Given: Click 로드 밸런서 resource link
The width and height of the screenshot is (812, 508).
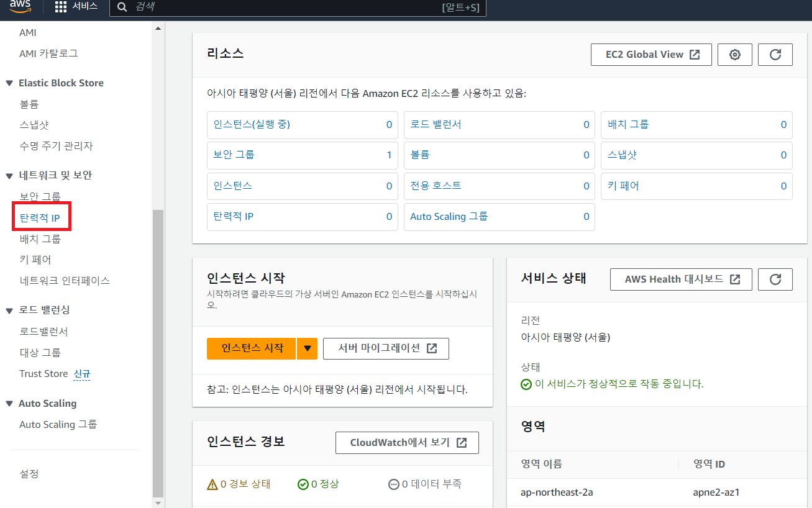Looking at the screenshot, I should point(436,124).
